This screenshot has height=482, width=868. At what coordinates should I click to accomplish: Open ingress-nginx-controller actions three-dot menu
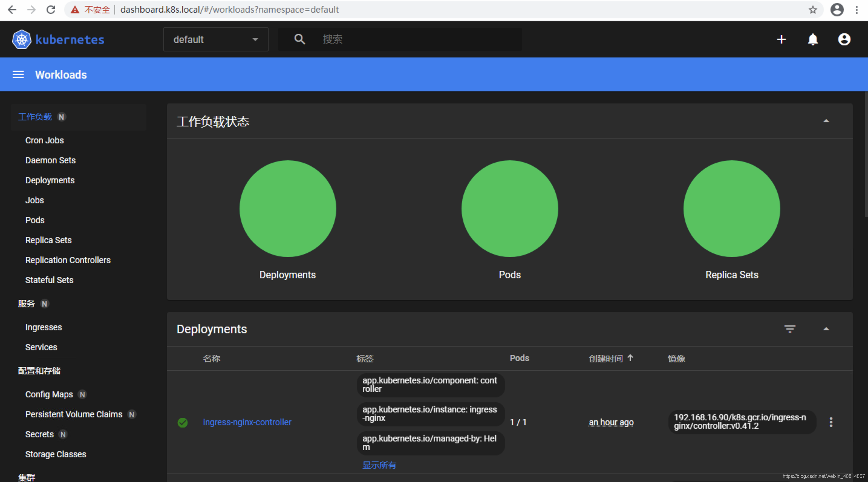pos(831,422)
